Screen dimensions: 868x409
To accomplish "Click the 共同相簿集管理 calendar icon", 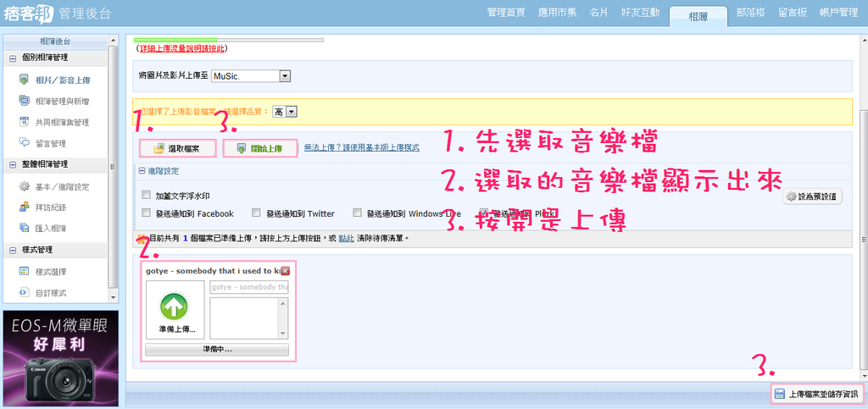I will tap(24, 122).
